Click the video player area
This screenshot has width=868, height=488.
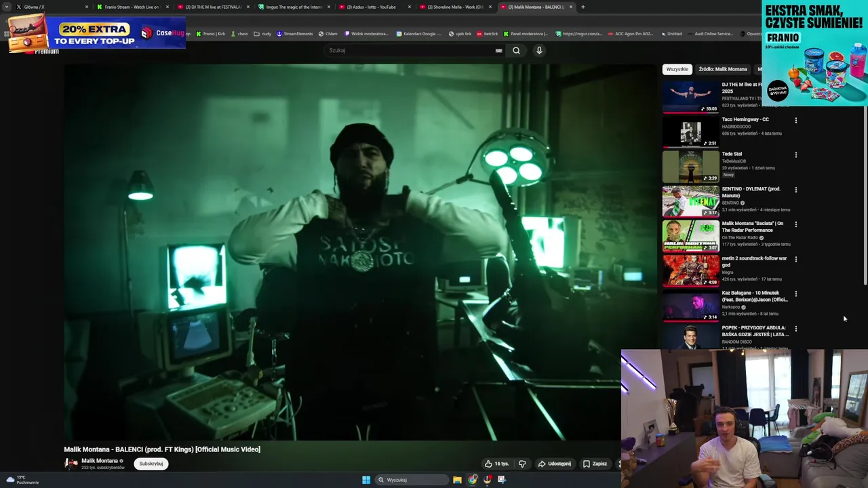[360, 252]
